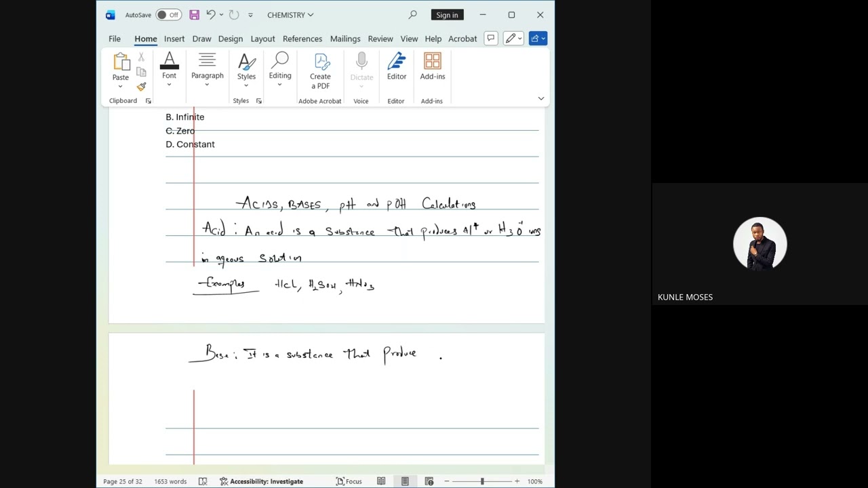
Task: Open the Paragraph group
Action: 208,69
